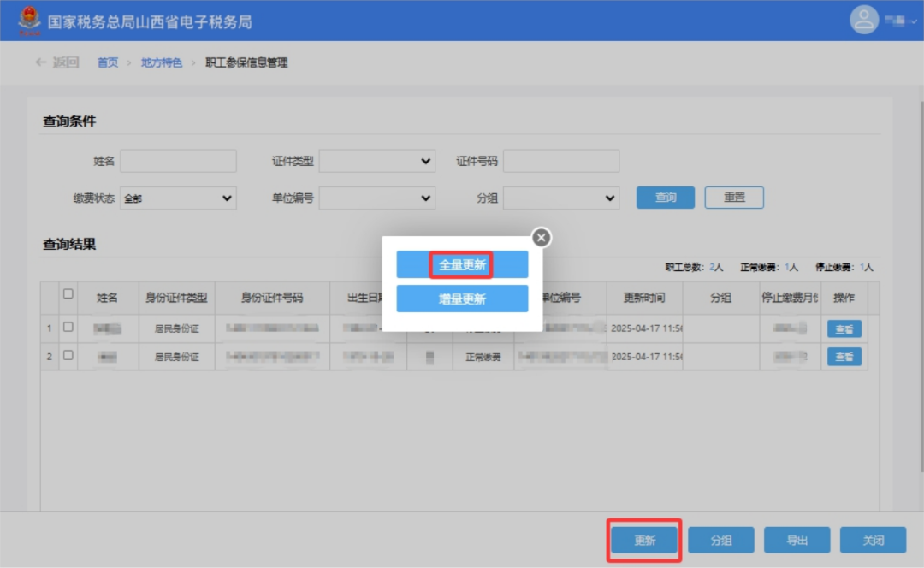Click the 身份证件类型 column header
This screenshot has width=924, height=568.
177,299
